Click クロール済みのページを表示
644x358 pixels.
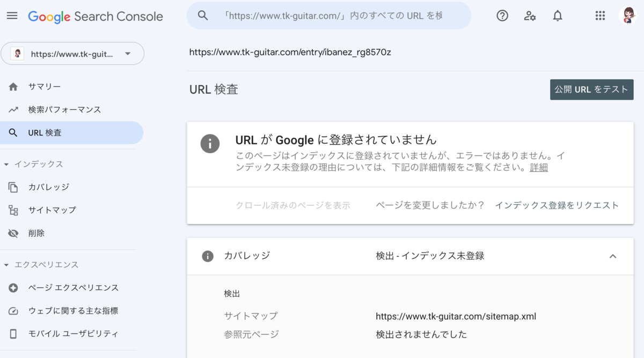tap(293, 205)
